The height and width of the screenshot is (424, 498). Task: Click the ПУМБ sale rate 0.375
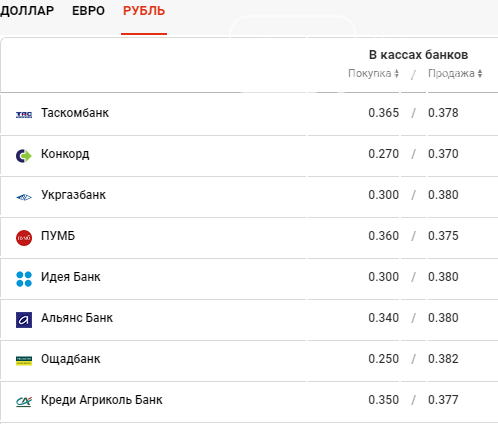click(443, 236)
